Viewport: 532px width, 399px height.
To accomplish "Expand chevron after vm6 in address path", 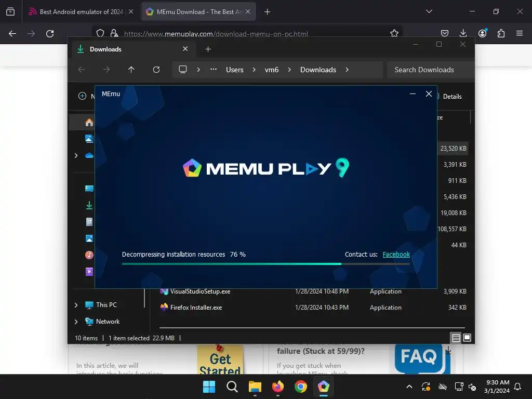I will tap(289, 70).
